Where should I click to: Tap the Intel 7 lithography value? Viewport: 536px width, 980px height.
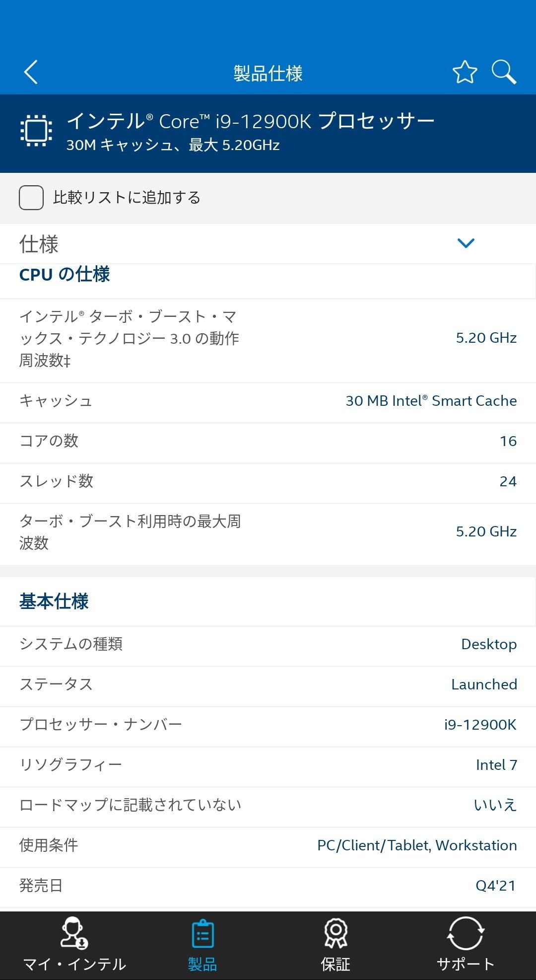pyautogui.click(x=496, y=765)
